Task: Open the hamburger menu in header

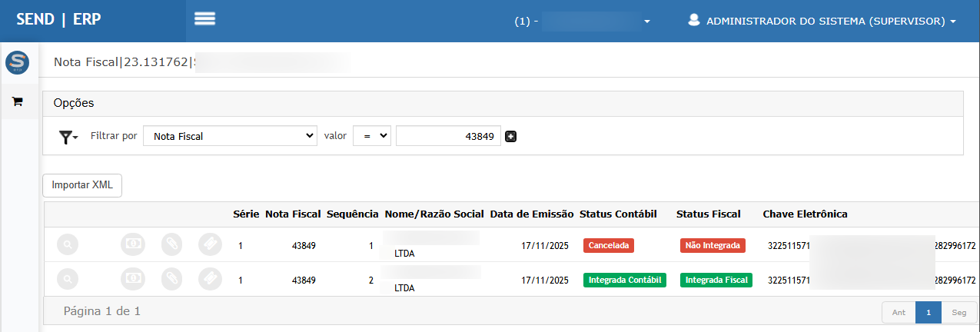Action: tap(204, 19)
